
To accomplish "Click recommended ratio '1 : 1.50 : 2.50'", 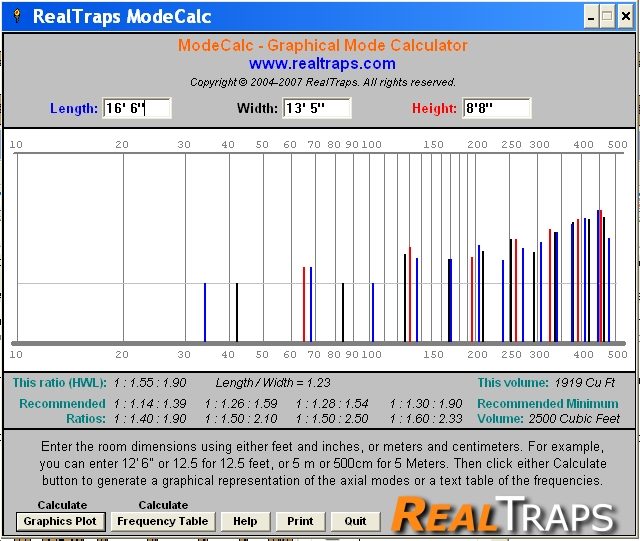I will point(332,419).
